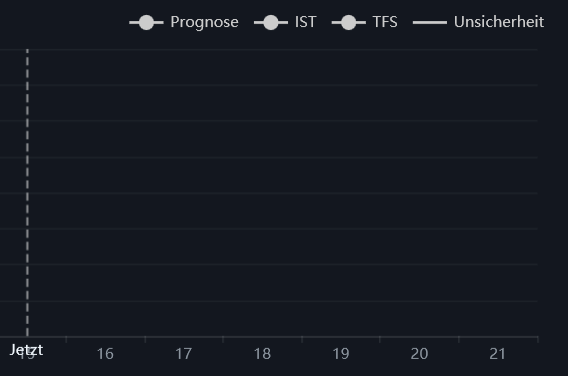Click the 17 label on the x-axis
This screenshot has height=376, width=568.
pyautogui.click(x=184, y=354)
